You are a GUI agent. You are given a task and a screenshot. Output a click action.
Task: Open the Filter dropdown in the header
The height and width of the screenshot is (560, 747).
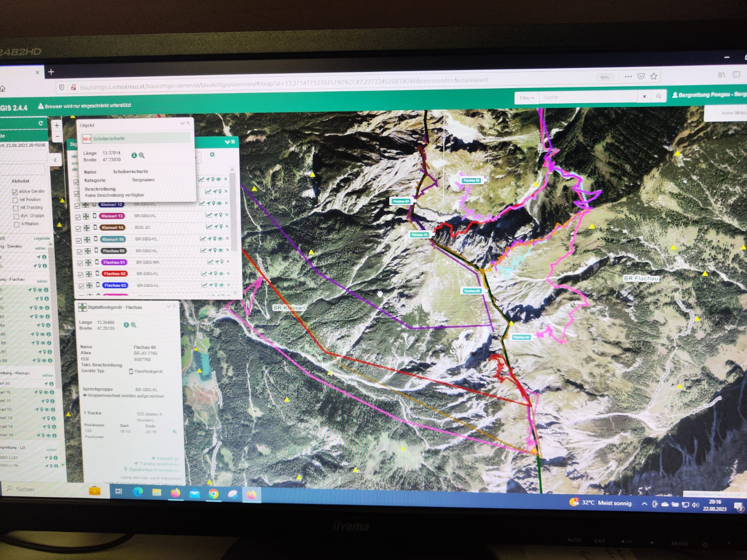[527, 98]
